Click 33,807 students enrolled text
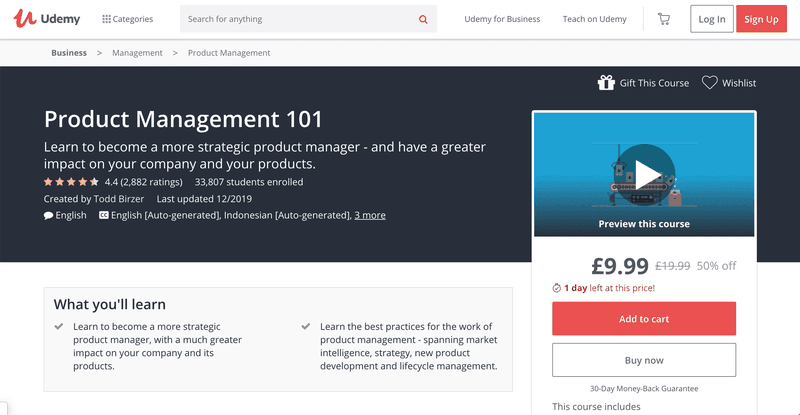The height and width of the screenshot is (415, 800). click(x=249, y=182)
